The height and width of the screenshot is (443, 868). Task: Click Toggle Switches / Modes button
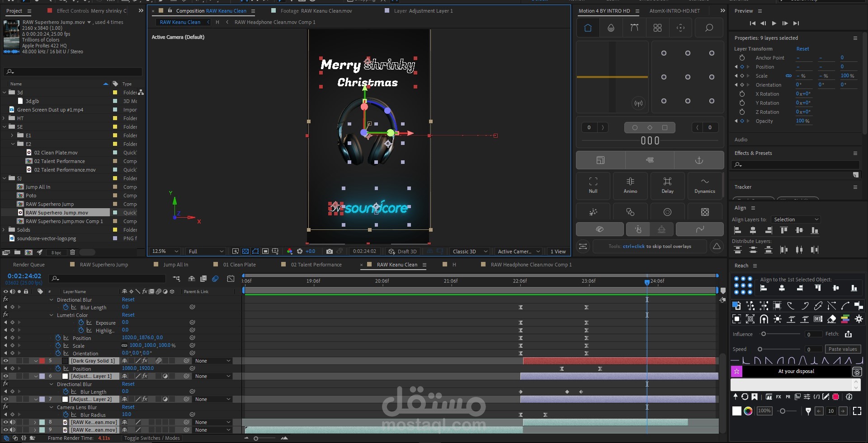pos(152,438)
